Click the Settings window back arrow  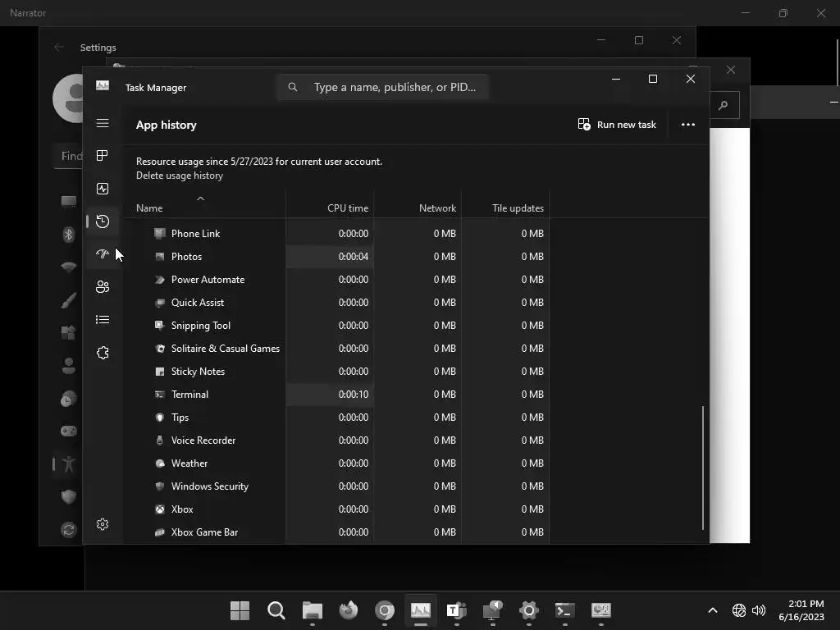[x=59, y=47]
